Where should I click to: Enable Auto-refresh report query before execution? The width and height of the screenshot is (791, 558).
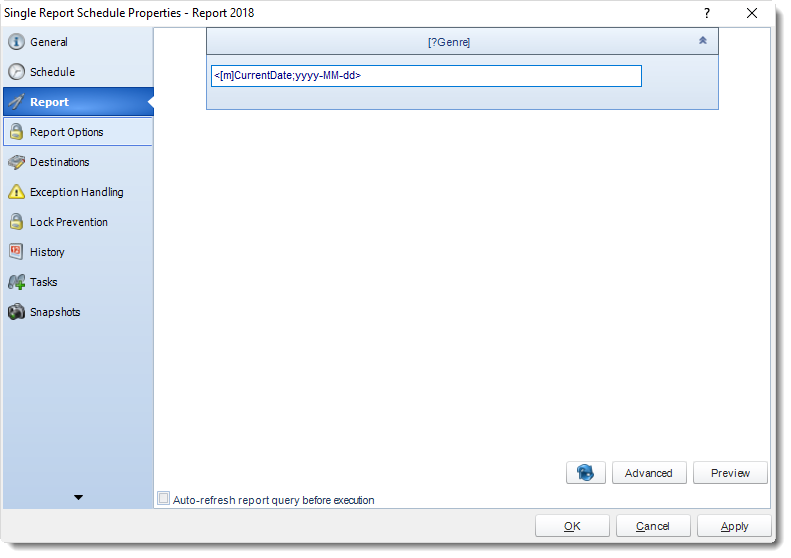click(163, 498)
